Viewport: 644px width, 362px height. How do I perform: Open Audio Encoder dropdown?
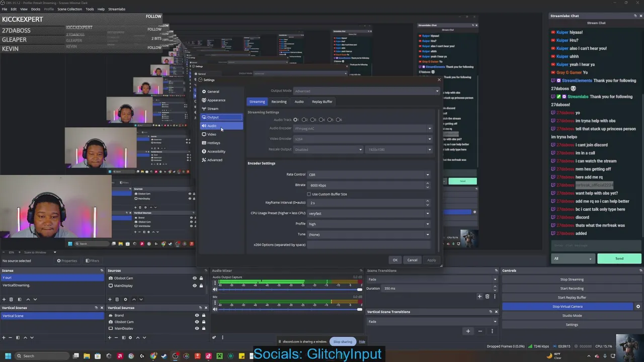363,128
